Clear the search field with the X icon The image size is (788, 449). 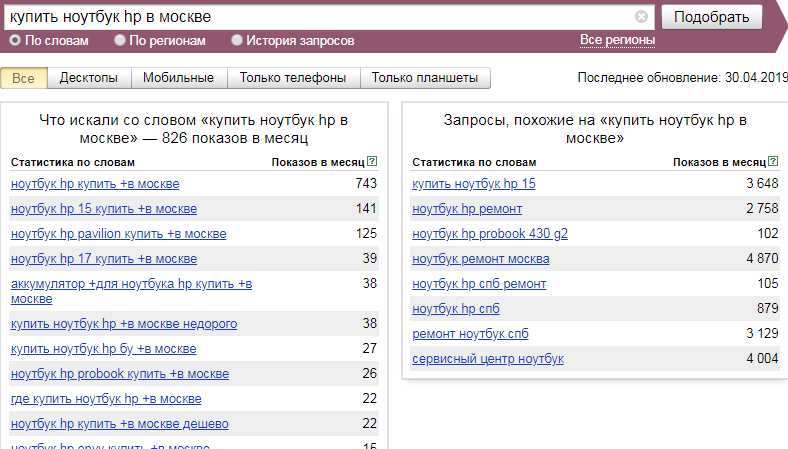pyautogui.click(x=641, y=17)
